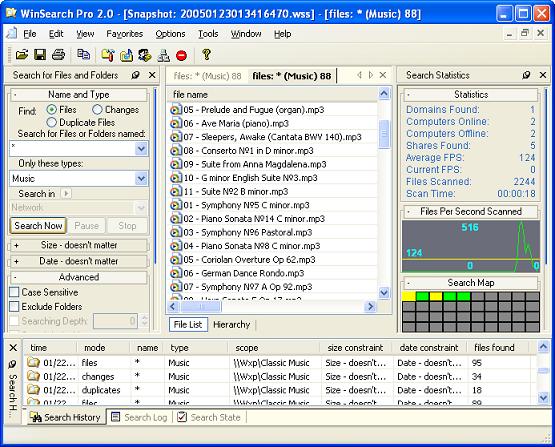Enable the Case Sensitive checkbox
This screenshot has width=555, height=447.
[x=14, y=292]
